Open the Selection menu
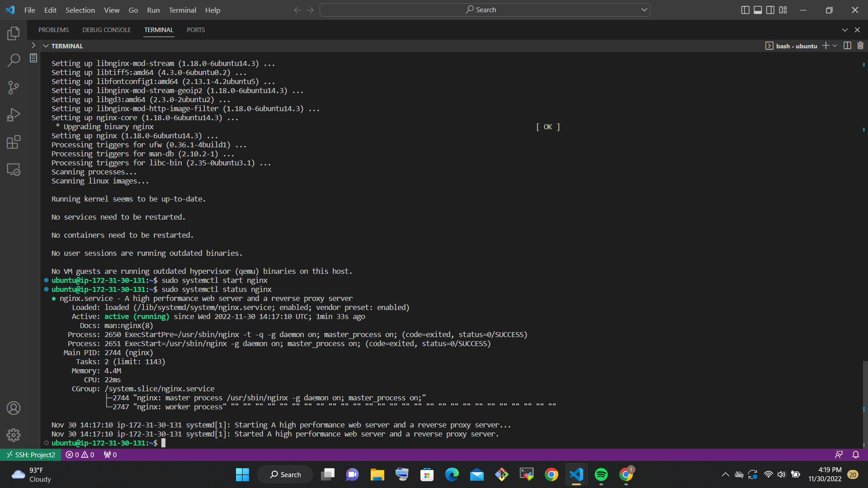Screen dimensions: 868x488 (80, 10)
